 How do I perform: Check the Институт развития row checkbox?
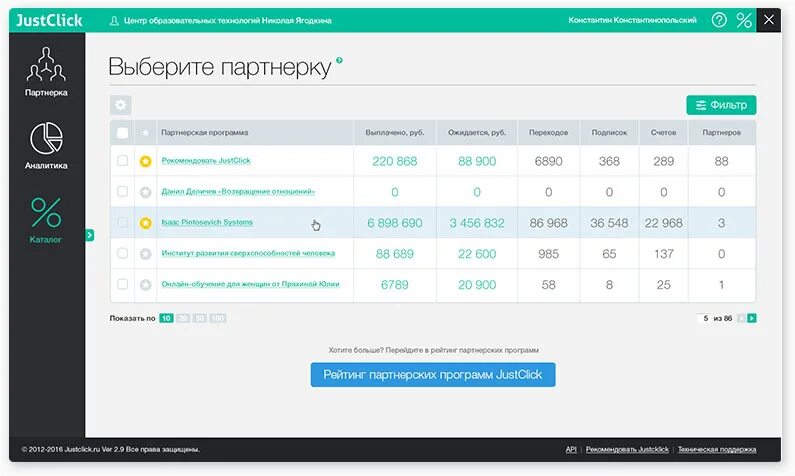[x=122, y=253]
